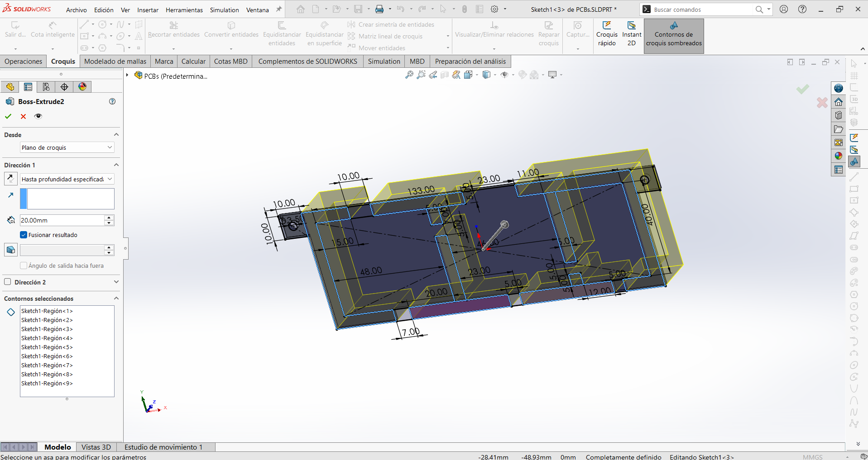
Task: Click the Print icon
Action: (x=379, y=9)
